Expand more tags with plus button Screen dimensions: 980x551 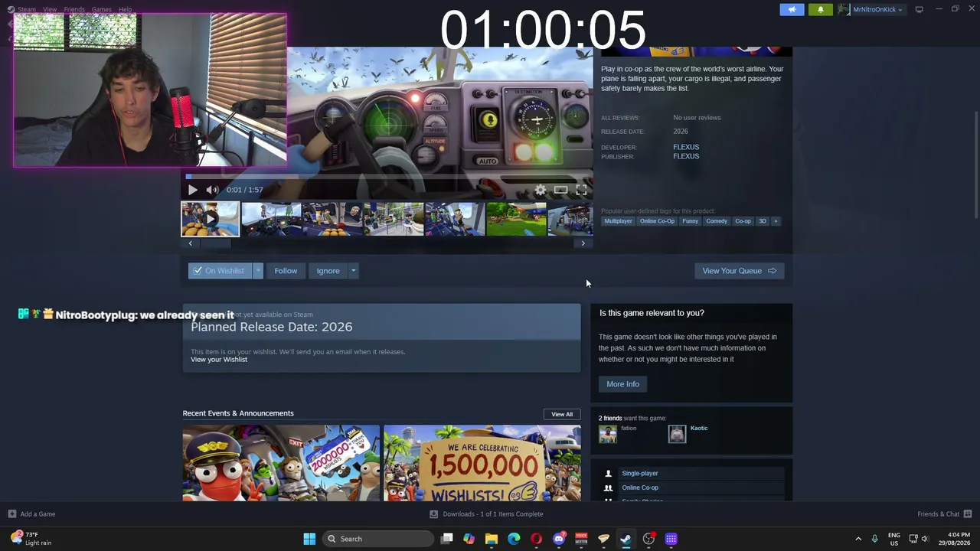pos(776,221)
